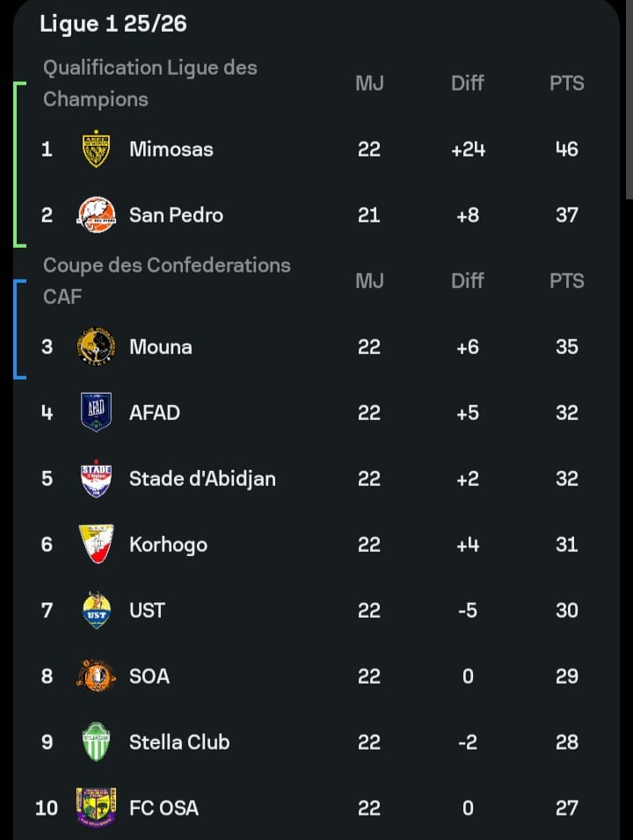Click the UST team logo
The height and width of the screenshot is (840, 633).
pyautogui.click(x=96, y=611)
